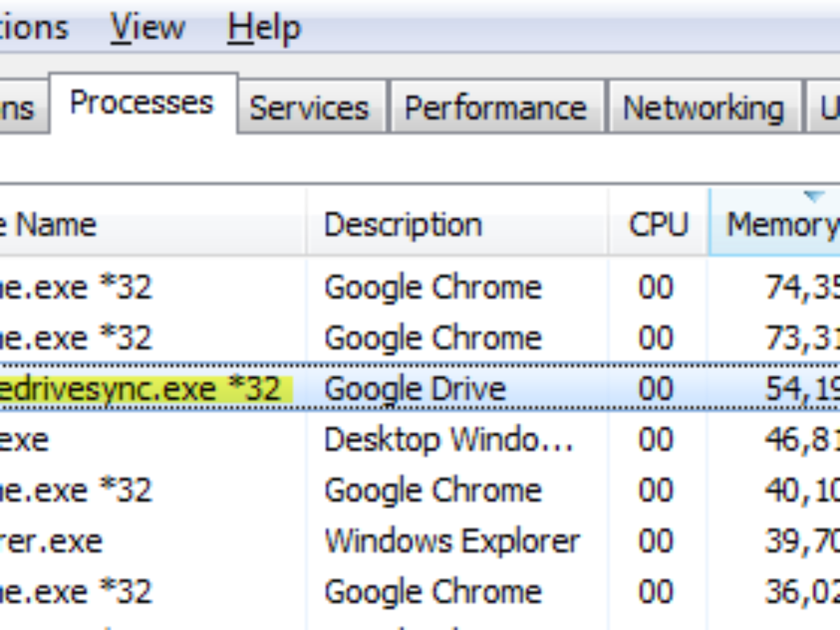Image resolution: width=840 pixels, height=630 pixels.
Task: Click the 46,8 memory value cell
Action: pos(801,440)
